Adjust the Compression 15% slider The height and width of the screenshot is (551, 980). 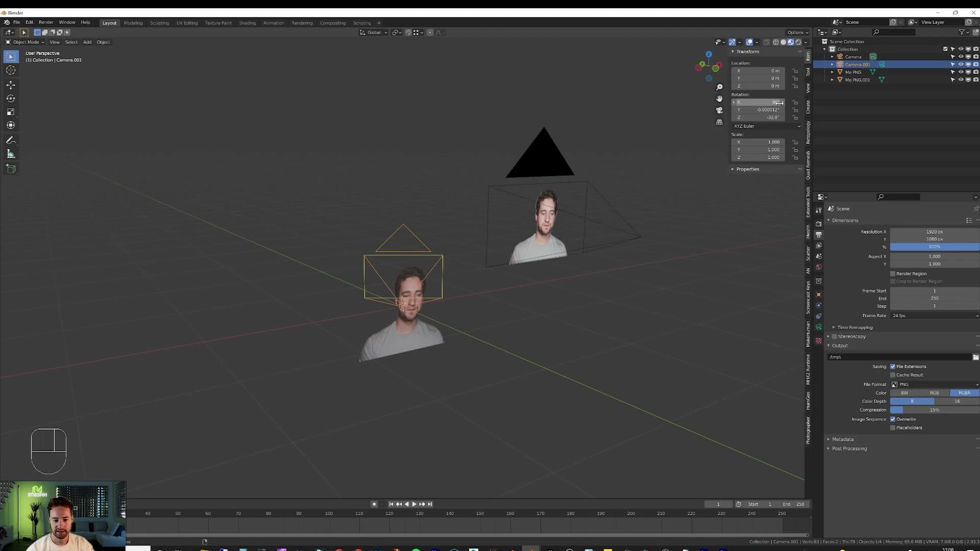pyautogui.click(x=935, y=410)
